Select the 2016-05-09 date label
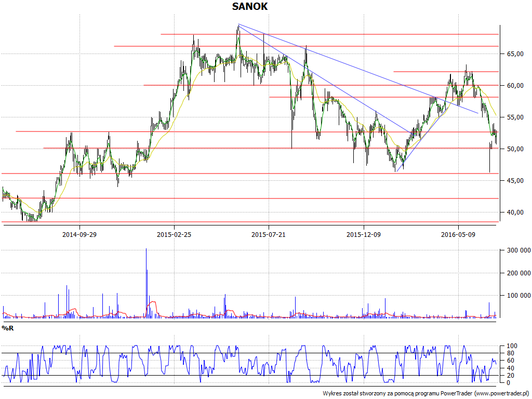This screenshot has height=399, width=532. (458, 234)
